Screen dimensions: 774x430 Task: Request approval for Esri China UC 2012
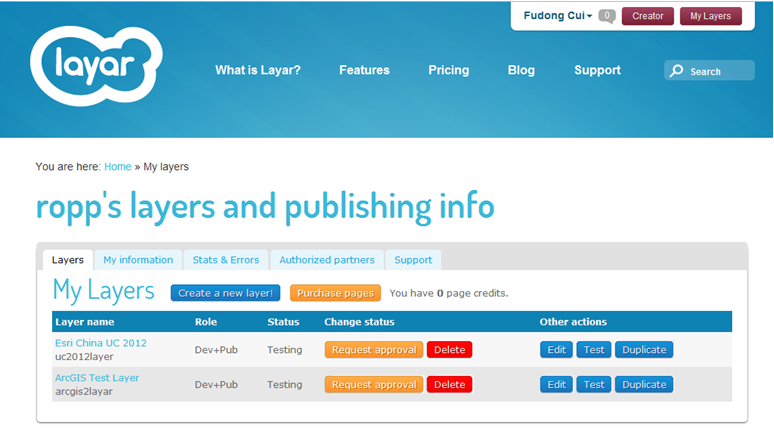tap(374, 350)
